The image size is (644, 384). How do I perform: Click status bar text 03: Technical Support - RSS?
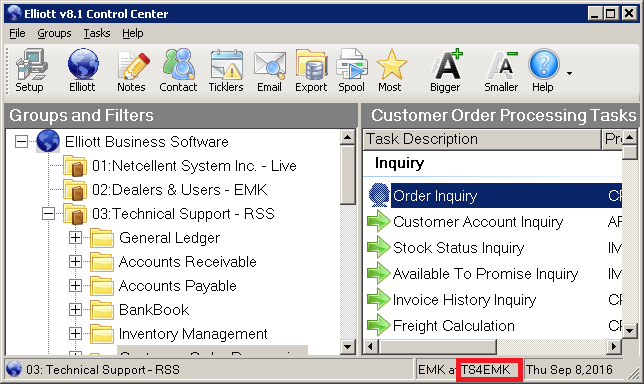click(103, 370)
